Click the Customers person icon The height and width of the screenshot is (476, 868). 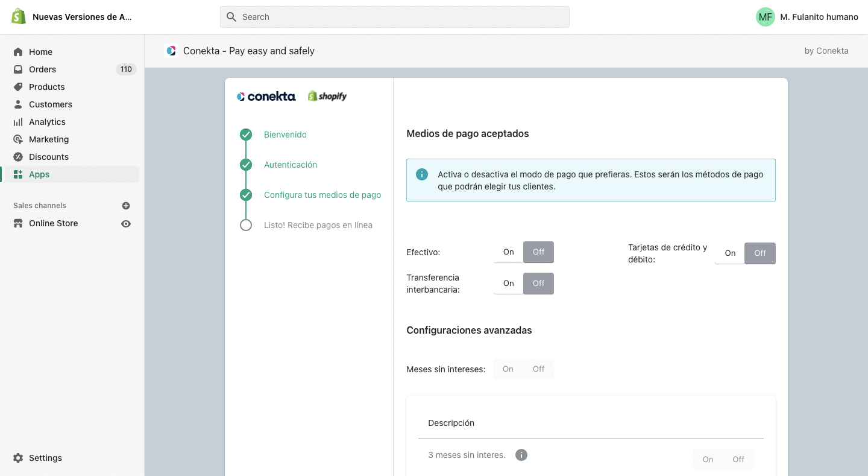(18, 104)
